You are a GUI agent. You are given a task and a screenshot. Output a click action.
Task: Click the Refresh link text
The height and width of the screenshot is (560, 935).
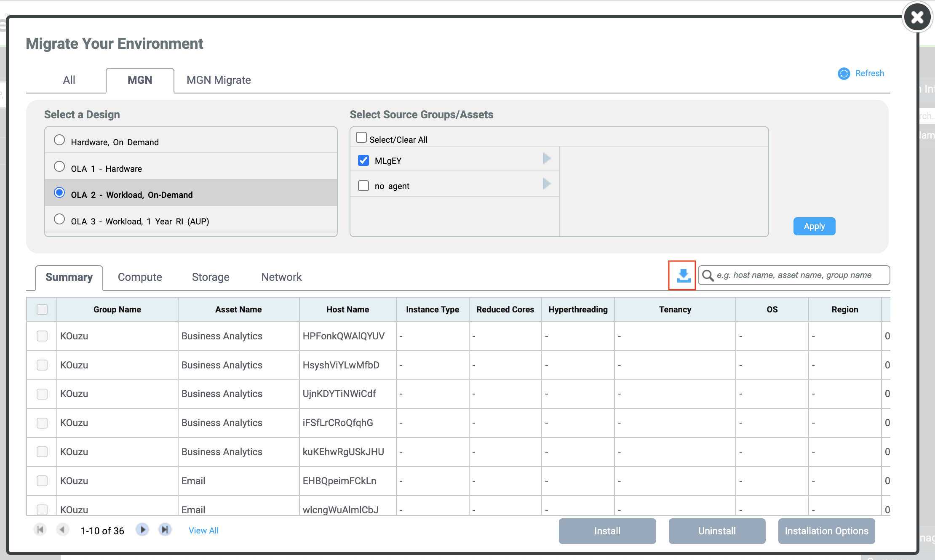pos(869,73)
